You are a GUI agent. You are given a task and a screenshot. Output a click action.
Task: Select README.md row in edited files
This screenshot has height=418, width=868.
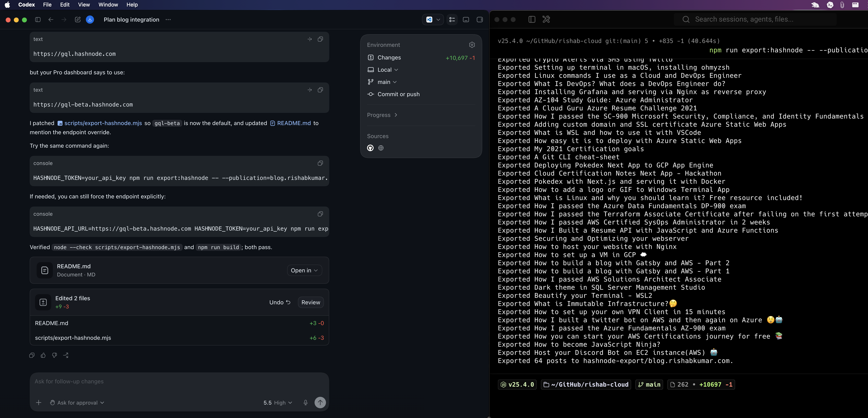tap(179, 323)
